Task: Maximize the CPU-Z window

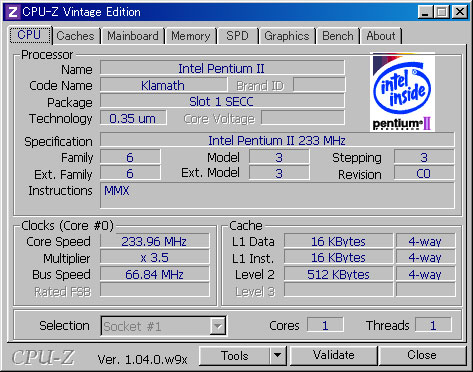Action: (x=442, y=12)
